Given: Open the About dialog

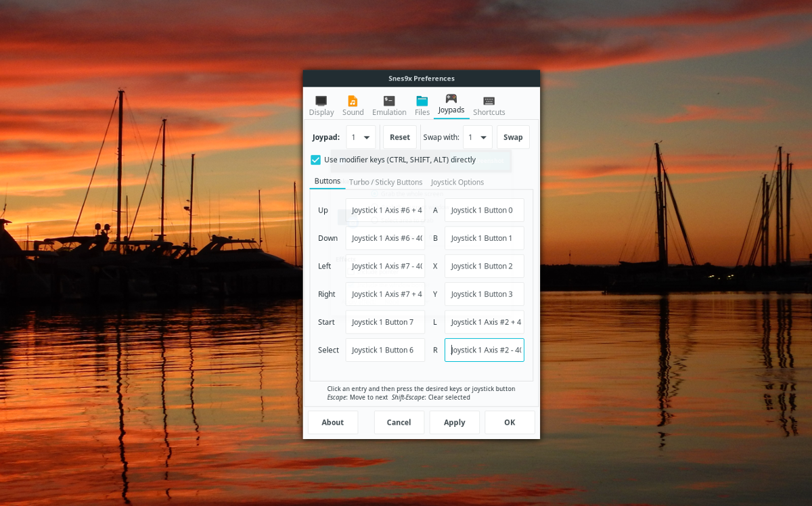Looking at the screenshot, I should [333, 422].
